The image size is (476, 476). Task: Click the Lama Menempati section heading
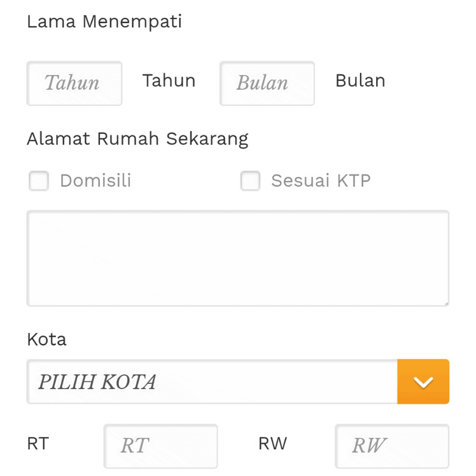pyautogui.click(x=104, y=21)
